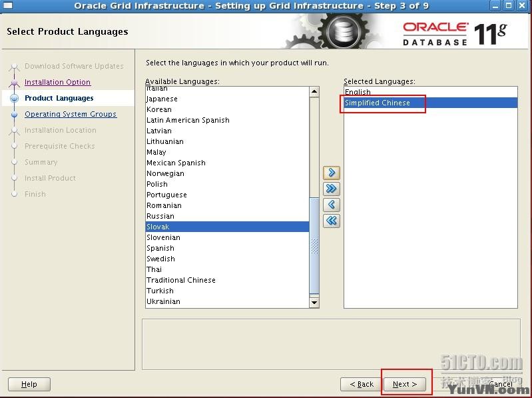Image resolution: width=532 pixels, height=398 pixels.
Task: Select Spanish in Available Languages
Action: [227, 248]
